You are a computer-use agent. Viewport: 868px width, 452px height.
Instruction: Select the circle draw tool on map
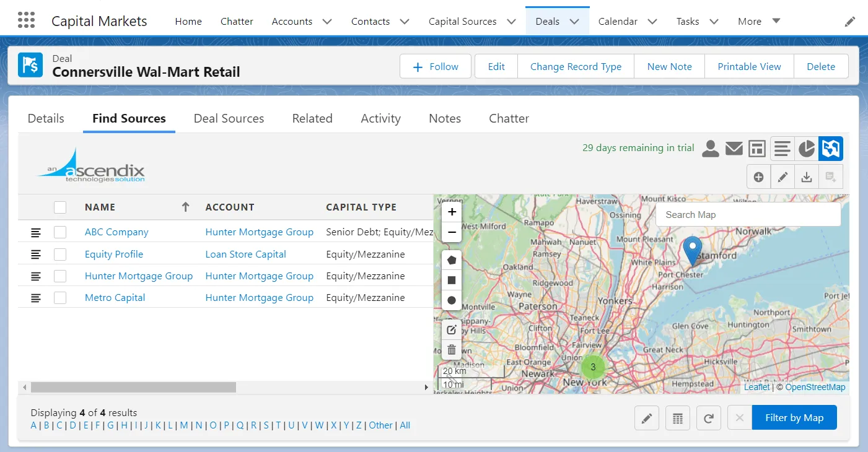click(x=452, y=300)
